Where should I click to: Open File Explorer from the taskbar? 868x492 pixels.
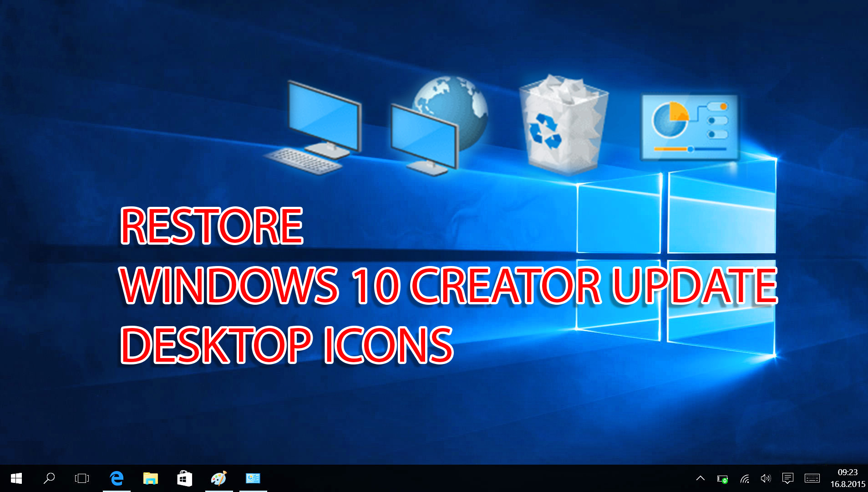coord(150,479)
